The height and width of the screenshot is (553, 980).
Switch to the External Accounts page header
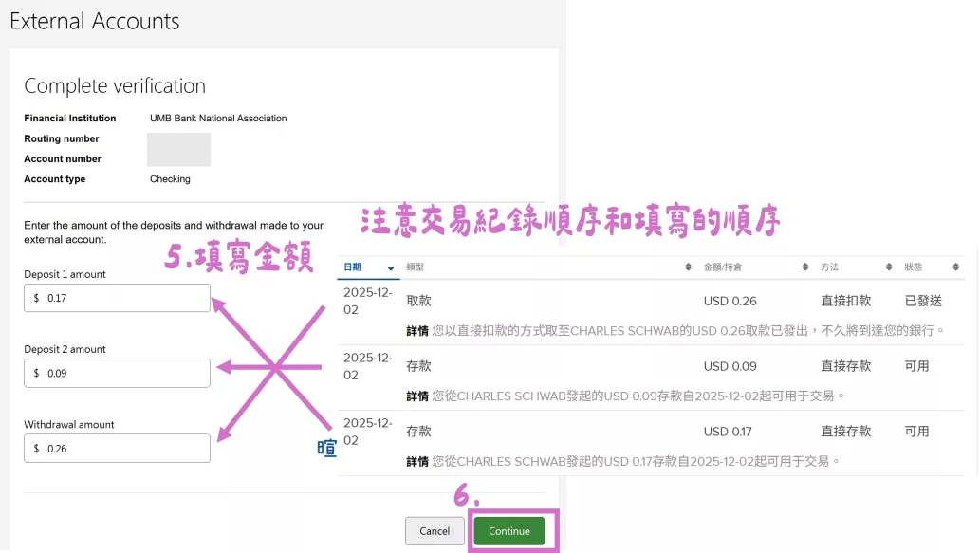tap(94, 21)
